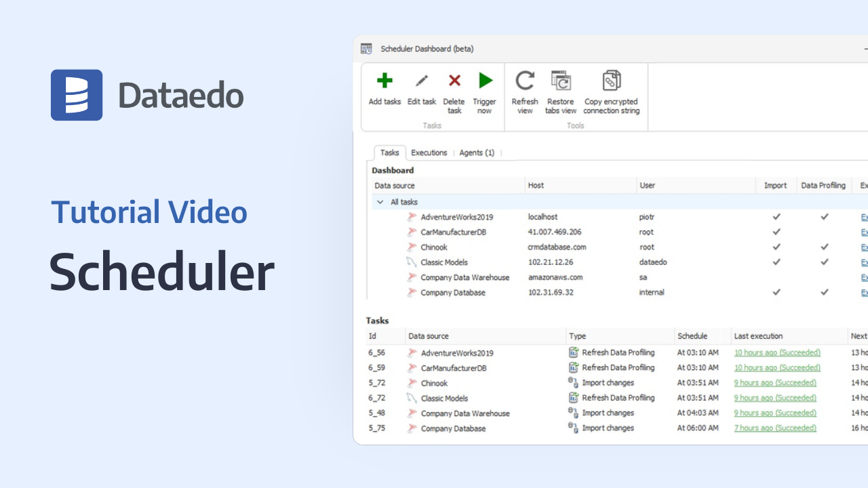This screenshot has width=868, height=488.
Task: Click the Scheduler Dashboard window title icon
Action: (x=366, y=49)
